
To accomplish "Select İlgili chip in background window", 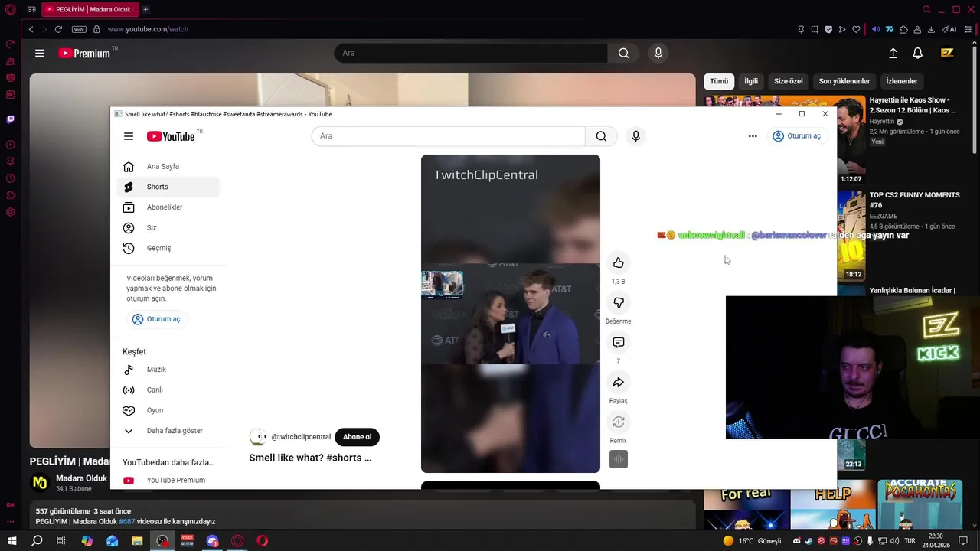I will [x=751, y=81].
